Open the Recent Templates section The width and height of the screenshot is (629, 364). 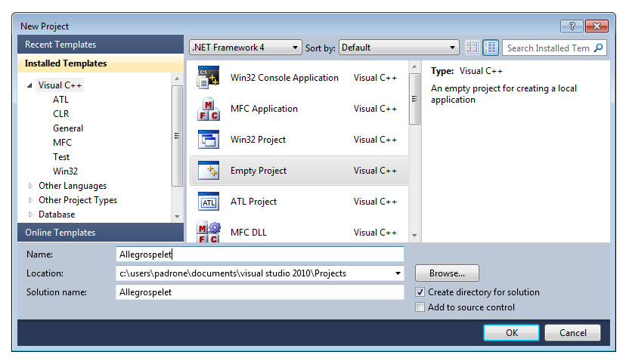[x=101, y=45]
